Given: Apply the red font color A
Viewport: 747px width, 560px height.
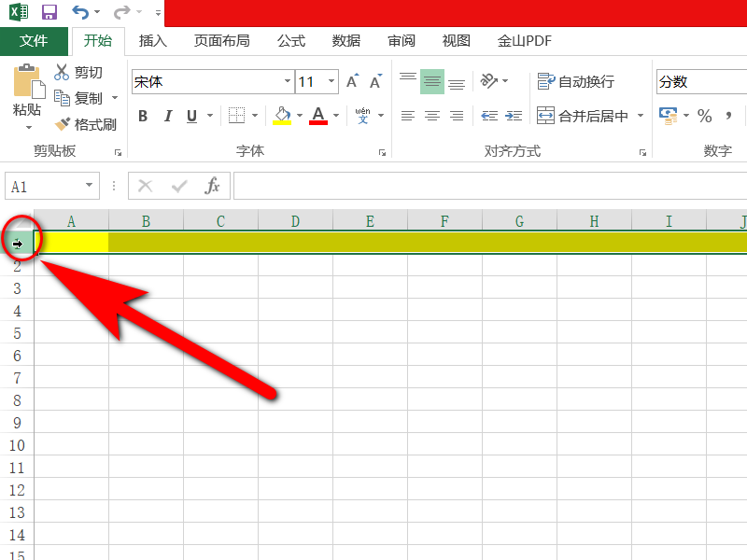Looking at the screenshot, I should tap(318, 116).
